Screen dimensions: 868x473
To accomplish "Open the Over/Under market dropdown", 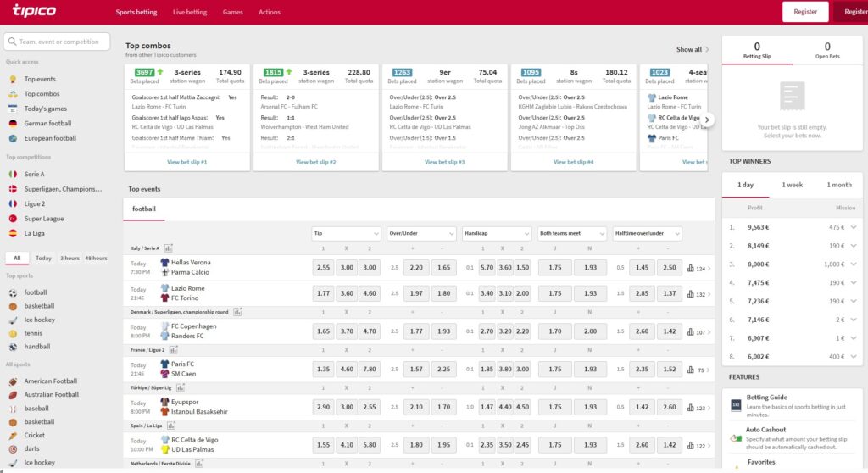I will pyautogui.click(x=421, y=233).
